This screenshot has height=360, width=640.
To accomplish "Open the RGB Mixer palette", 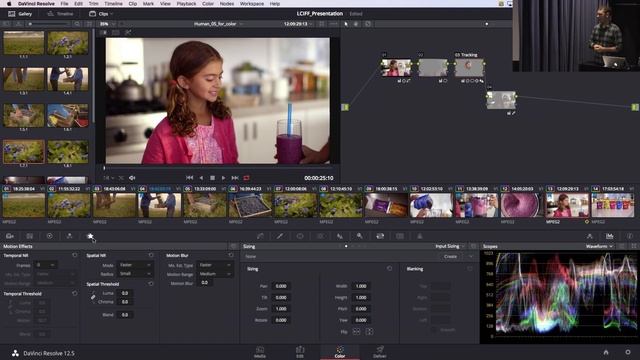I will coord(69,236).
